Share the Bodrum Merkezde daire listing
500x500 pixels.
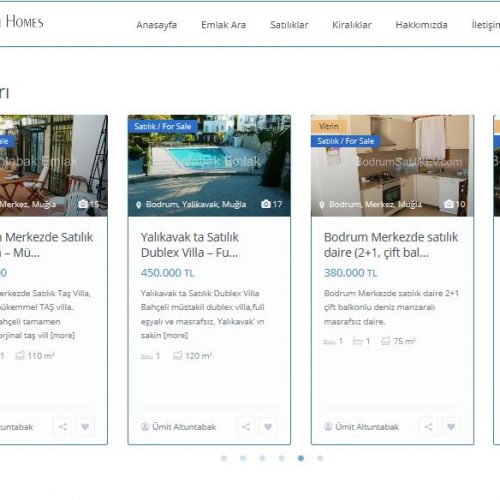pyautogui.click(x=429, y=426)
